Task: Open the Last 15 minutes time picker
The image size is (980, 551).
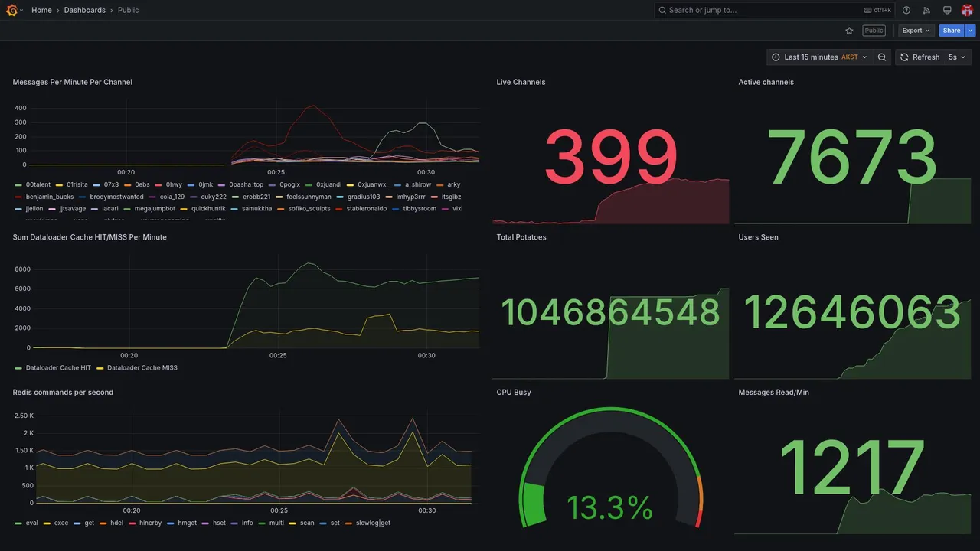Action: [819, 57]
